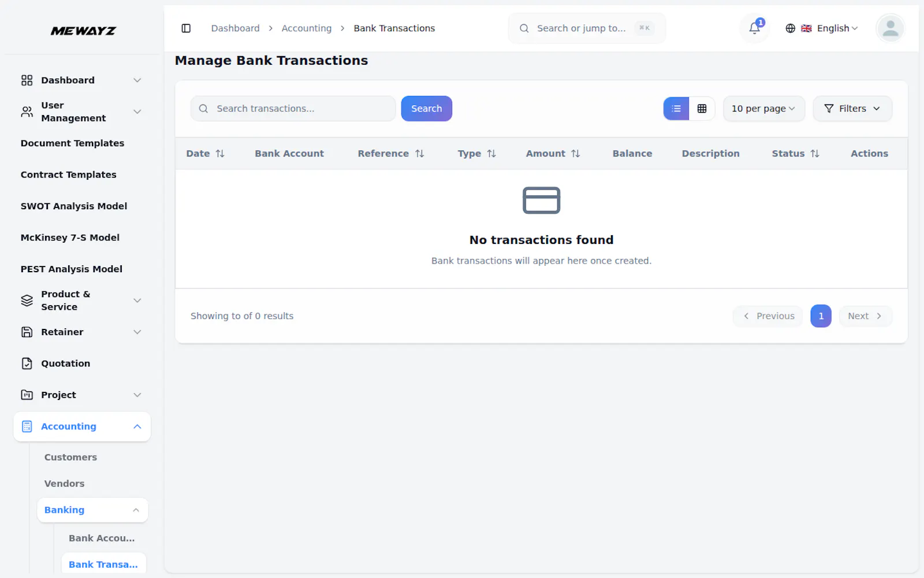Click the Balance column header
This screenshot has height=578, width=924.
632,154
